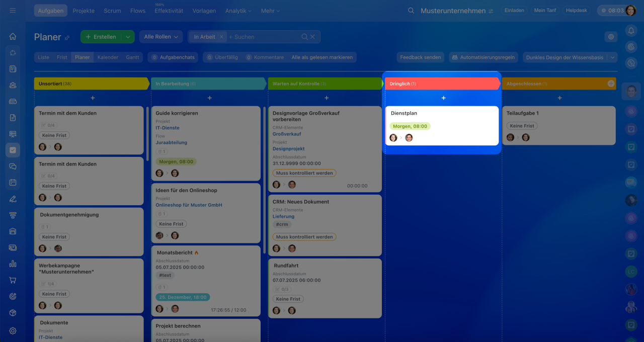Open the hamburger main menu
Viewport: 644px width, 342px height.
13,11
